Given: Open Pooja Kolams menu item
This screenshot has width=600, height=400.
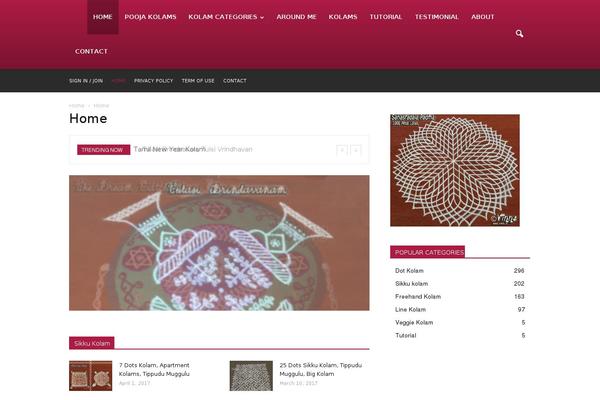Looking at the screenshot, I should 150,17.
